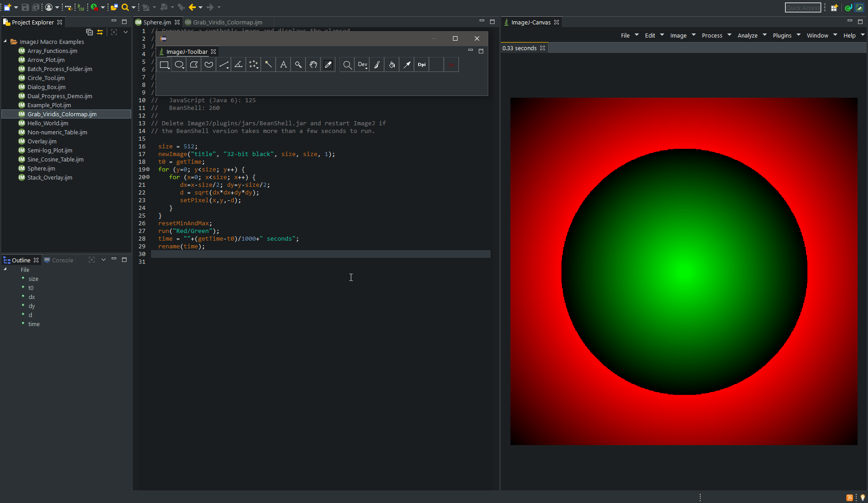
Task: Select the freehand selection tool
Action: click(208, 64)
